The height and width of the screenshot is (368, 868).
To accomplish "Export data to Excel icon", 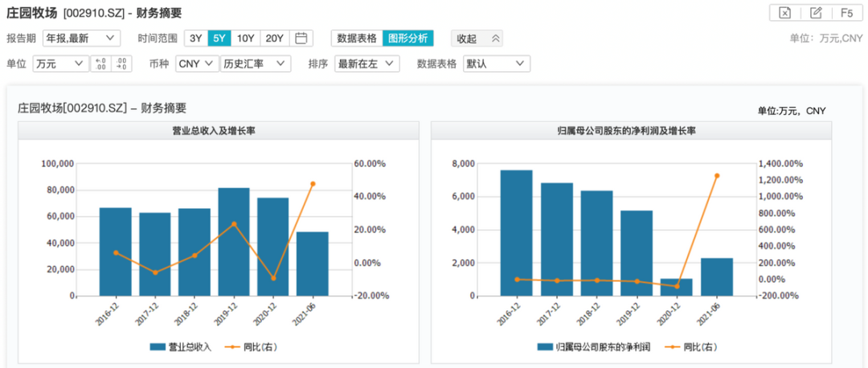I will (x=784, y=13).
